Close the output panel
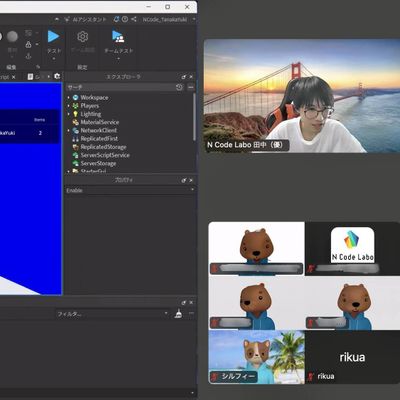 [191, 303]
